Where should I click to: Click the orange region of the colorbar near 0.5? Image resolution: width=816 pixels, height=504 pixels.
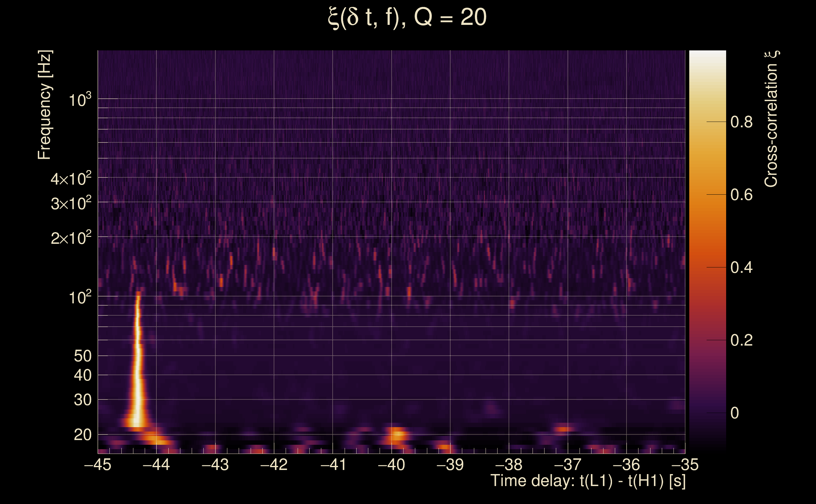pyautogui.click(x=708, y=232)
